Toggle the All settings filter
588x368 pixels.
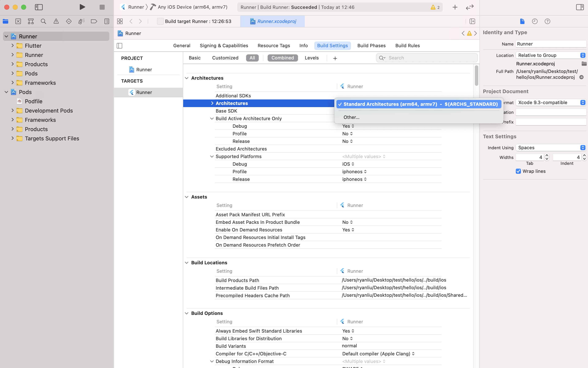pyautogui.click(x=252, y=58)
